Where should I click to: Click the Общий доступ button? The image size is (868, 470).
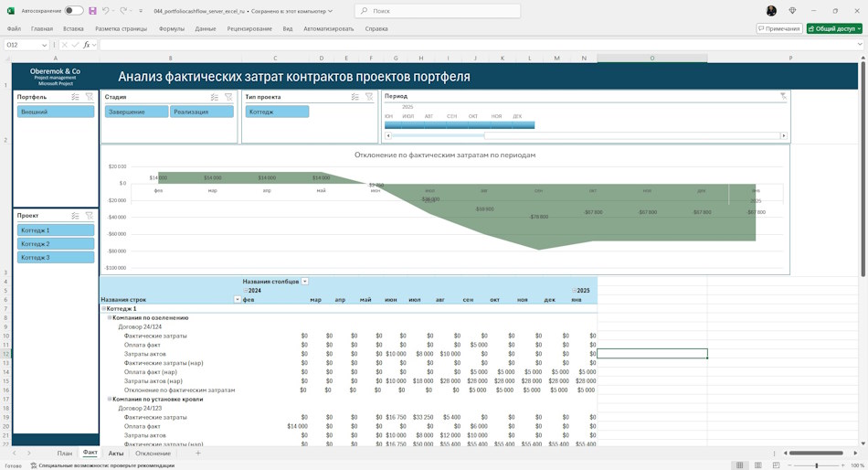tap(834, 28)
